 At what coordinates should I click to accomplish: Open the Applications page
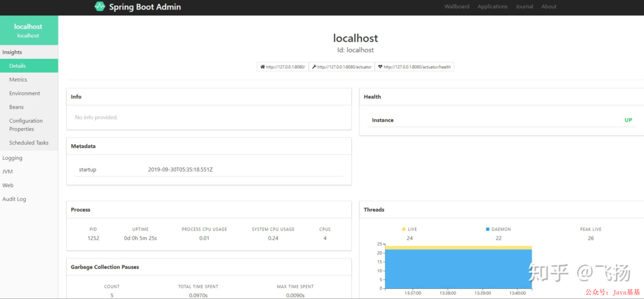click(x=493, y=7)
